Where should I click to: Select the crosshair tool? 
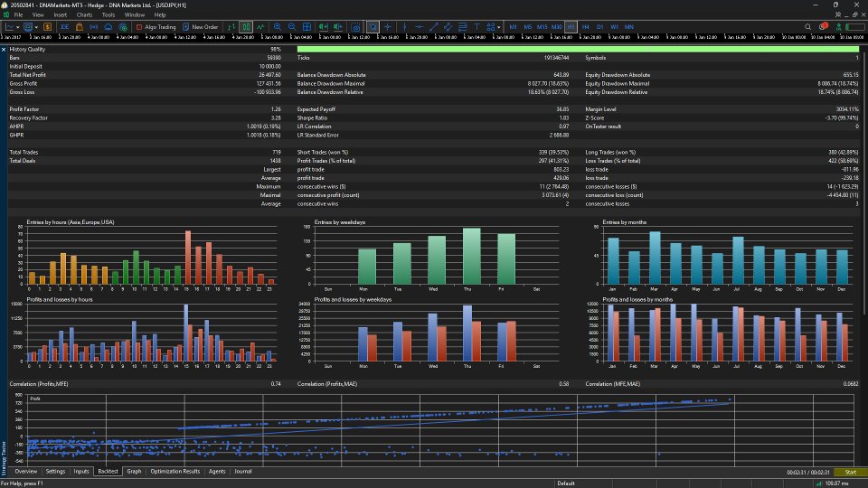tap(388, 26)
